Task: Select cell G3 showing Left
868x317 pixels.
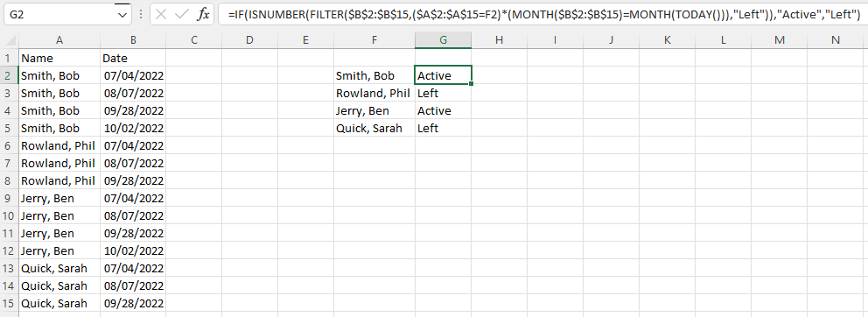Action: [443, 93]
